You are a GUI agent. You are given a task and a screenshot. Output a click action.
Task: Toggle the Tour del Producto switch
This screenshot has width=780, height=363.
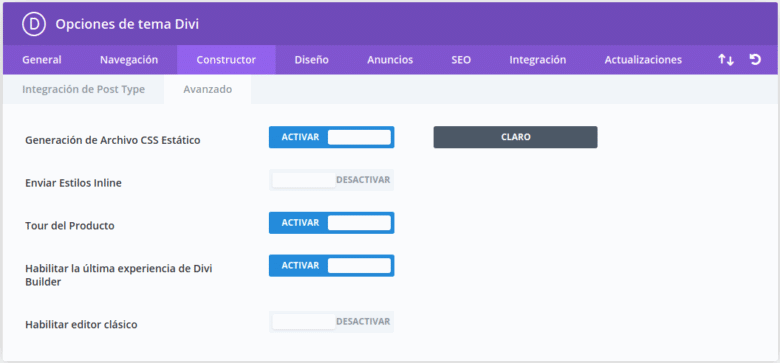(331, 223)
